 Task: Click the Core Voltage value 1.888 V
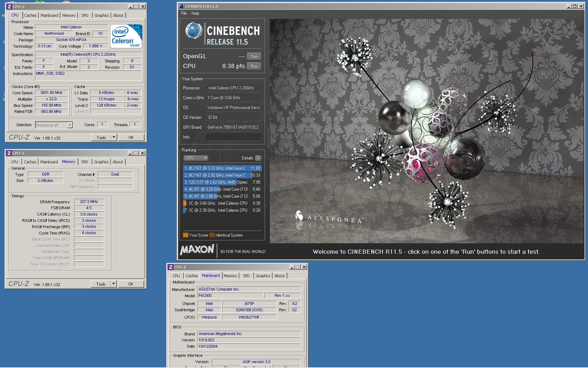[x=96, y=46]
